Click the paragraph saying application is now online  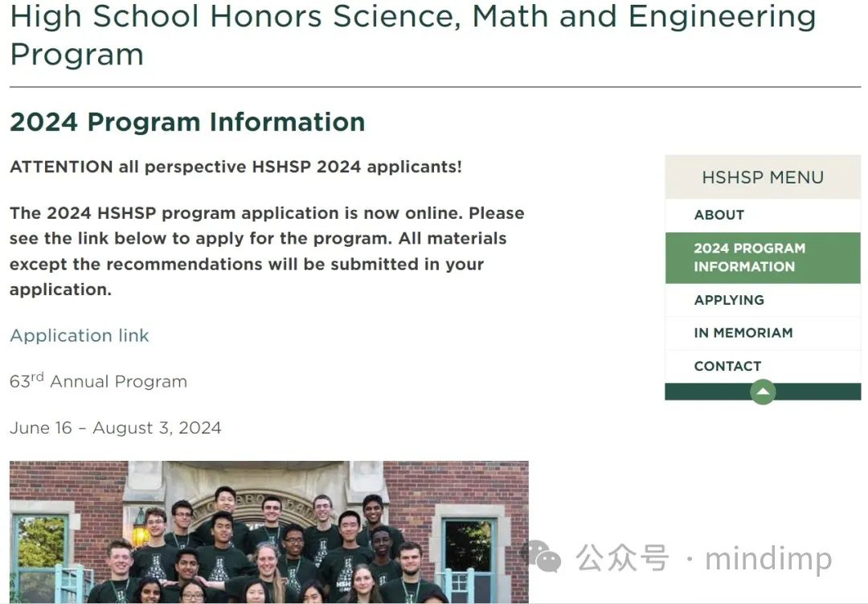pyautogui.click(x=267, y=251)
